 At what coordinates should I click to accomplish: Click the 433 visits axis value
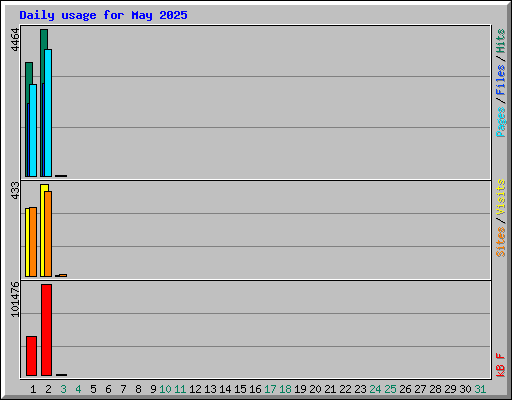[15, 190]
